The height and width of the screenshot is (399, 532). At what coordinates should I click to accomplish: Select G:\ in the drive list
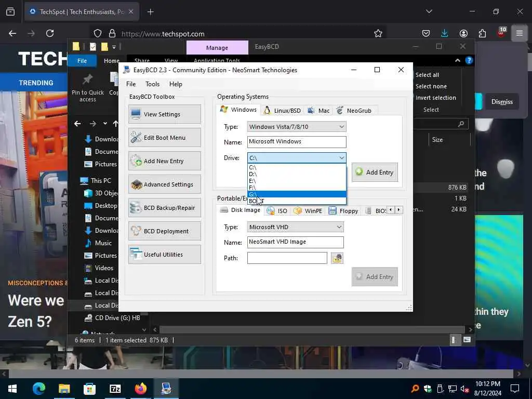click(297, 194)
